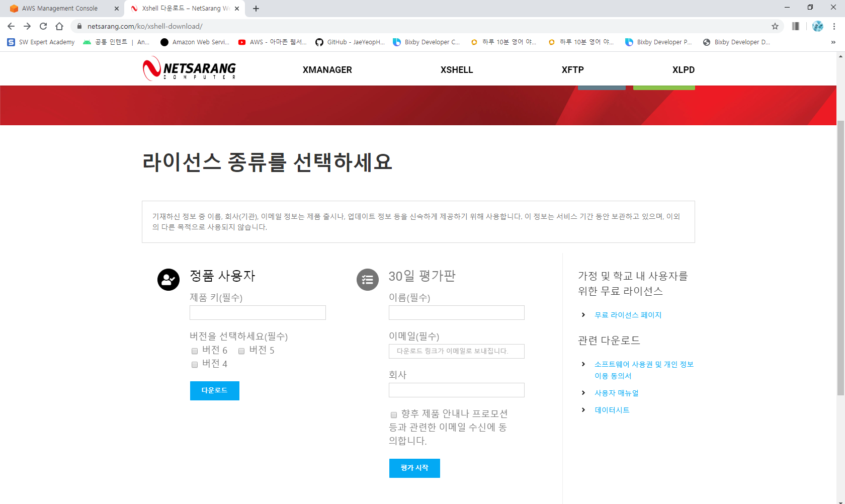Close the AWS Management Console tab

tap(117, 9)
